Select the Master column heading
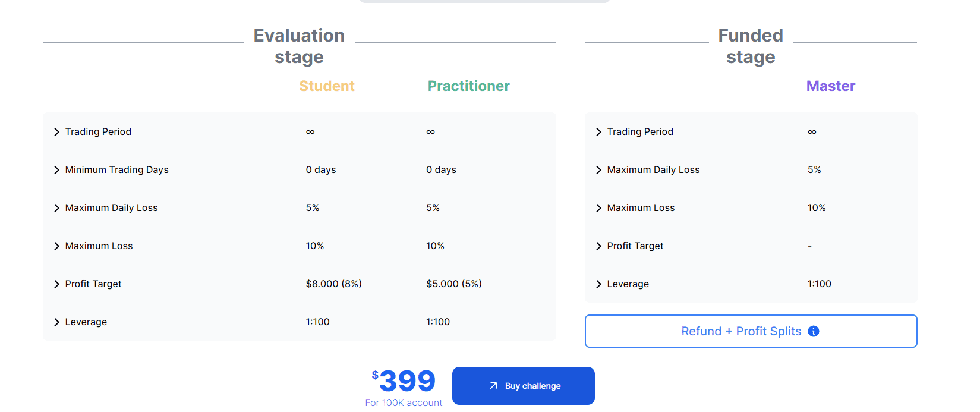This screenshot has width=980, height=412. click(x=830, y=86)
